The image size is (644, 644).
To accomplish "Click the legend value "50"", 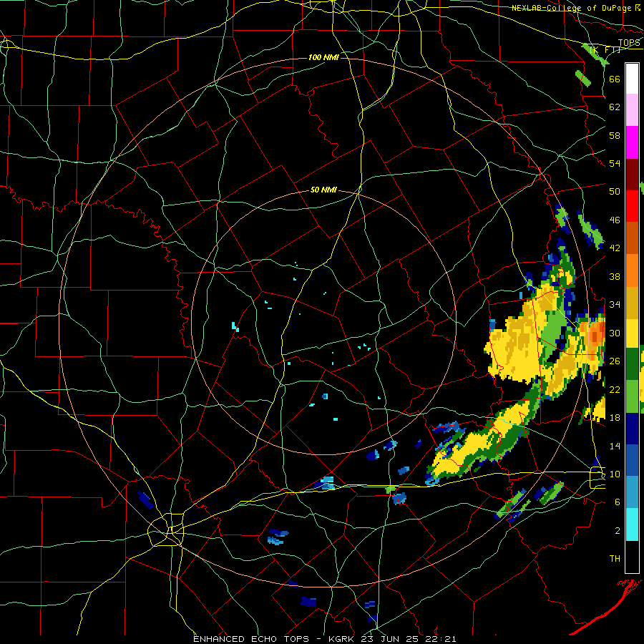I will tap(615, 191).
